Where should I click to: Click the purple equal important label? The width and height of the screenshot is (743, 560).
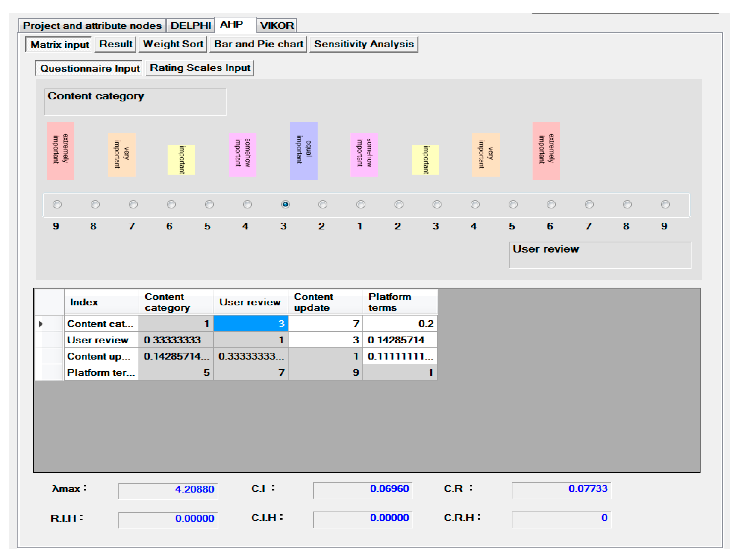coord(304,150)
